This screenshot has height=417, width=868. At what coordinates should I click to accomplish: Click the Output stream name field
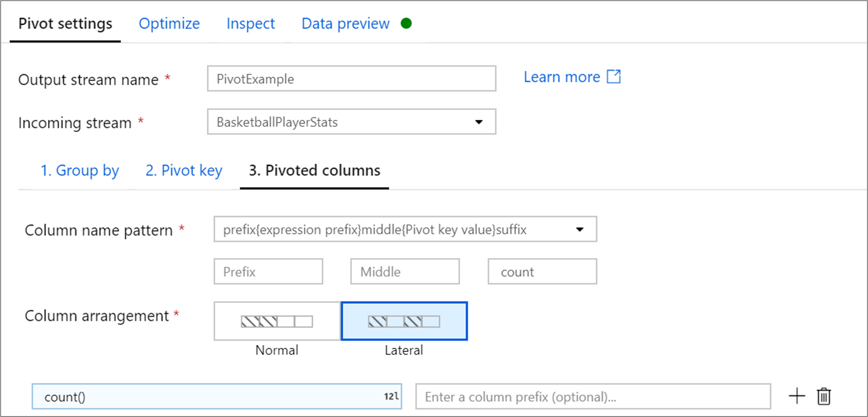351,79
